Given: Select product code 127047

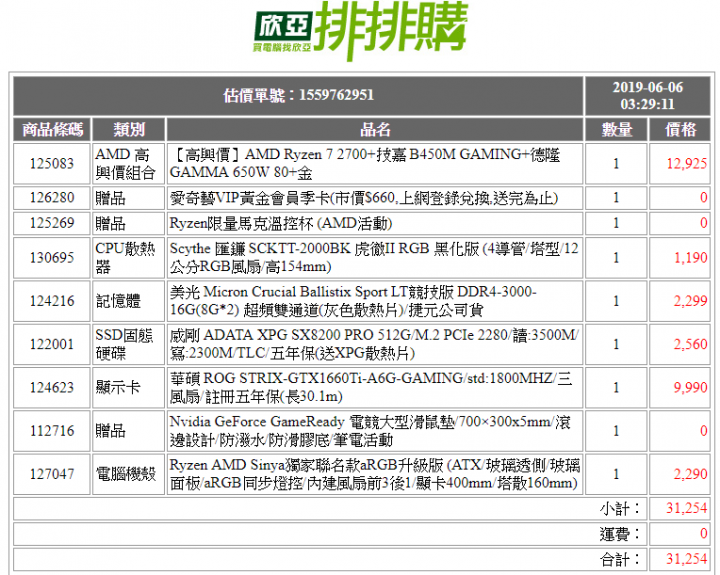Looking at the screenshot, I should pos(51,474).
